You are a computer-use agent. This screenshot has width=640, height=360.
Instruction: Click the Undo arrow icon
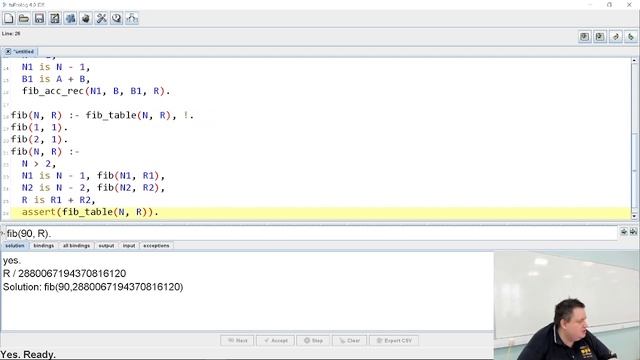coord(616,37)
